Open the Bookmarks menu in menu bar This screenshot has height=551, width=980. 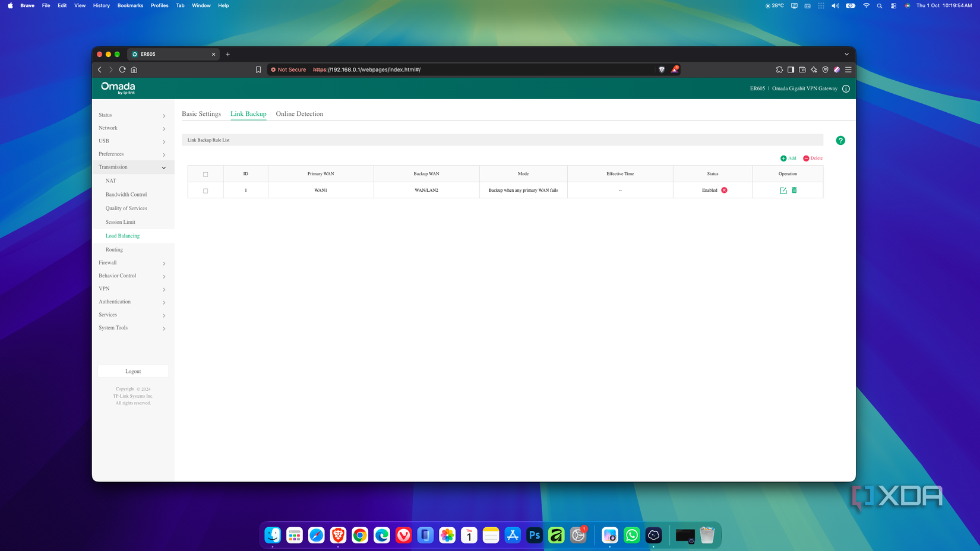(x=130, y=5)
